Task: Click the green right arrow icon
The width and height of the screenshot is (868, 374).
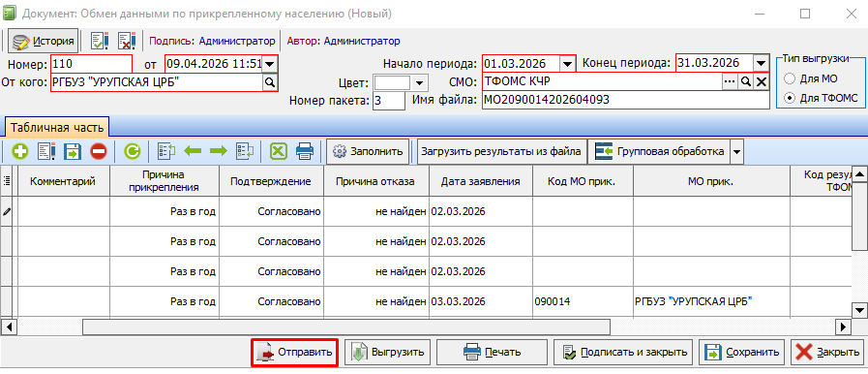Action: pos(218,151)
